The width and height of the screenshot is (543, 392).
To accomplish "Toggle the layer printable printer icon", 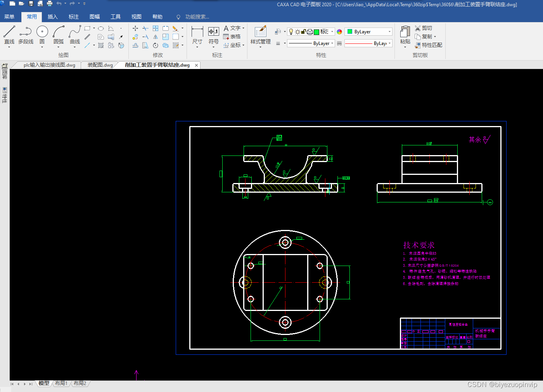I will [x=310, y=32].
